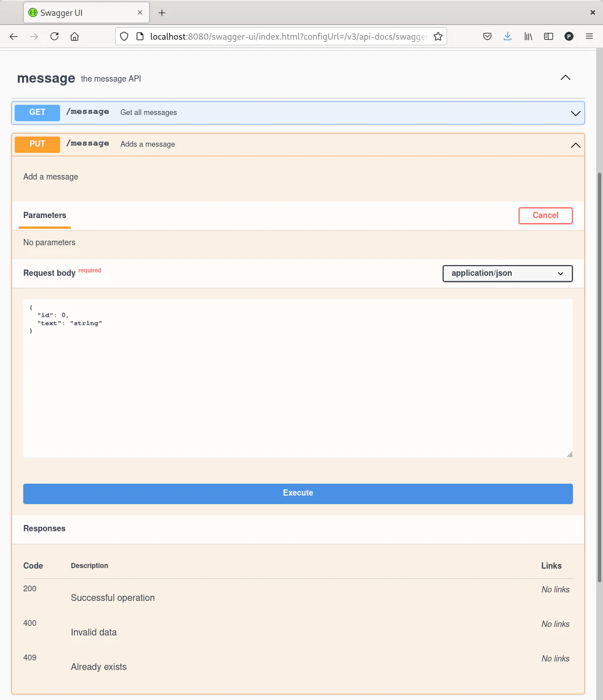Open a new browser tab

coord(162,12)
